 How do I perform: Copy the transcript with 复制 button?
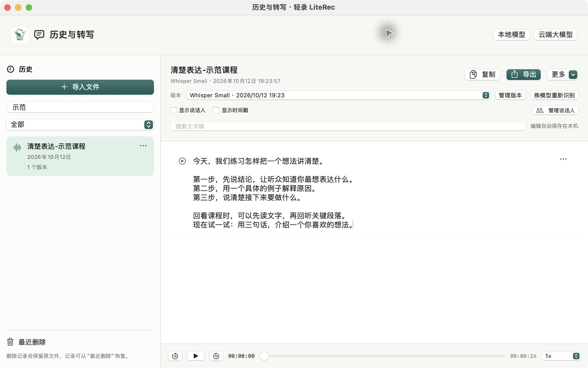pyautogui.click(x=482, y=74)
